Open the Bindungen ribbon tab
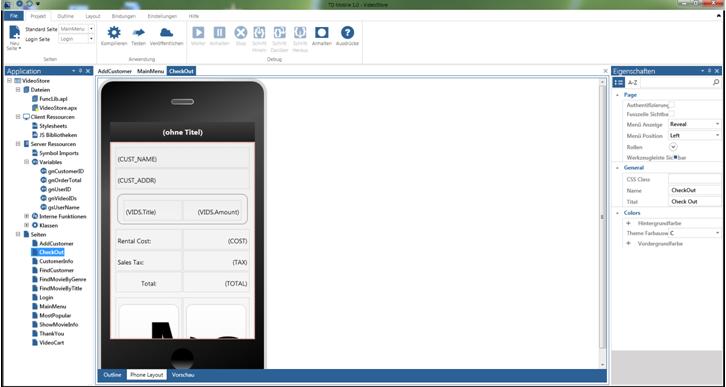The height and width of the screenshot is (387, 726). click(x=124, y=16)
